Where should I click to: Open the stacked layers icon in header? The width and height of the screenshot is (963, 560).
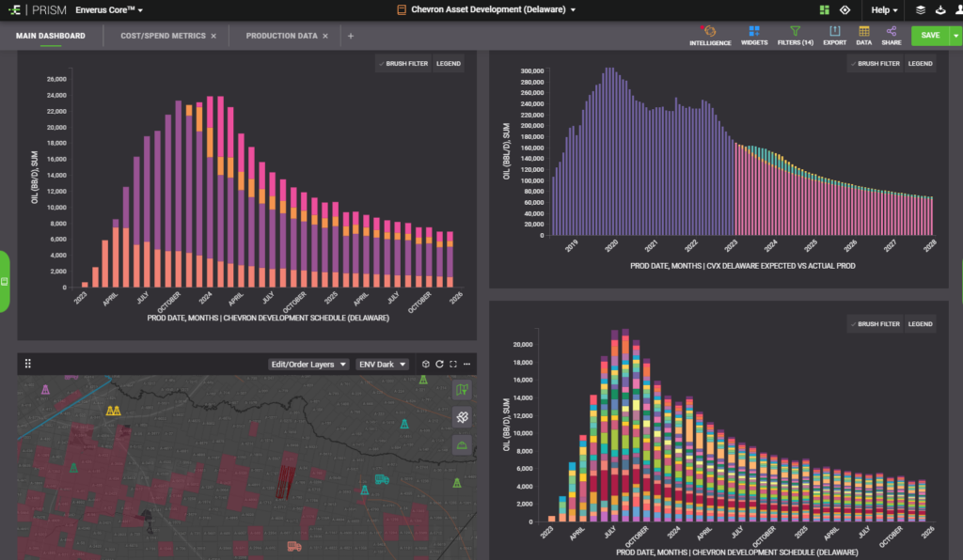click(x=921, y=9)
